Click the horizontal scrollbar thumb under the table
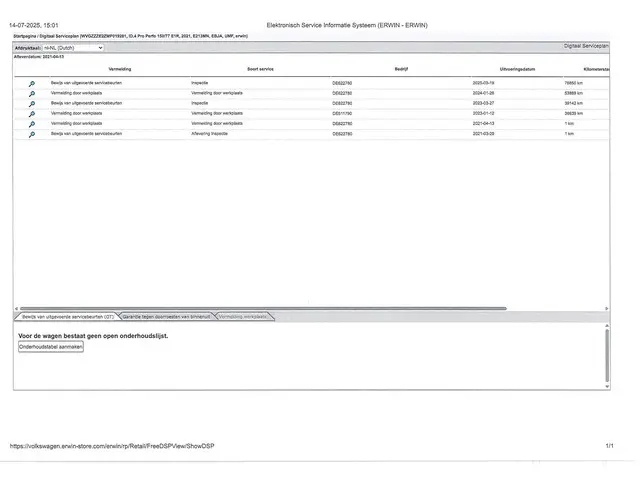The width and height of the screenshot is (640, 480). pos(263,309)
